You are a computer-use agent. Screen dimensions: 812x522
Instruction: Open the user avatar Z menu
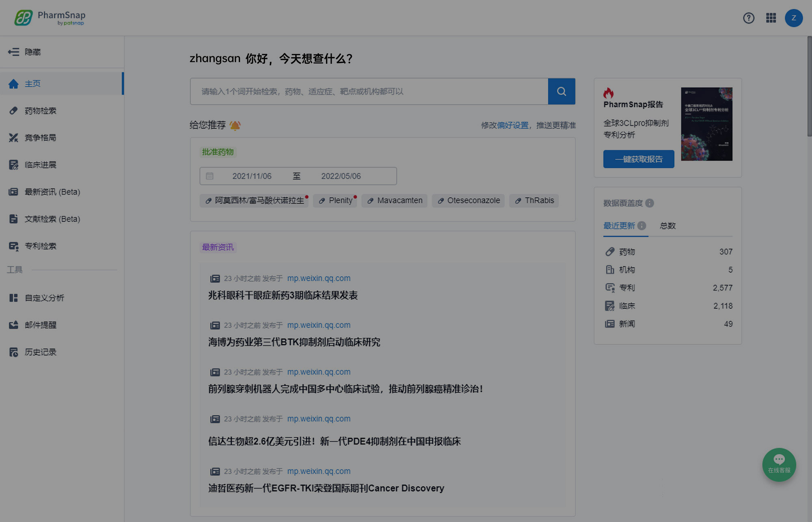(793, 18)
